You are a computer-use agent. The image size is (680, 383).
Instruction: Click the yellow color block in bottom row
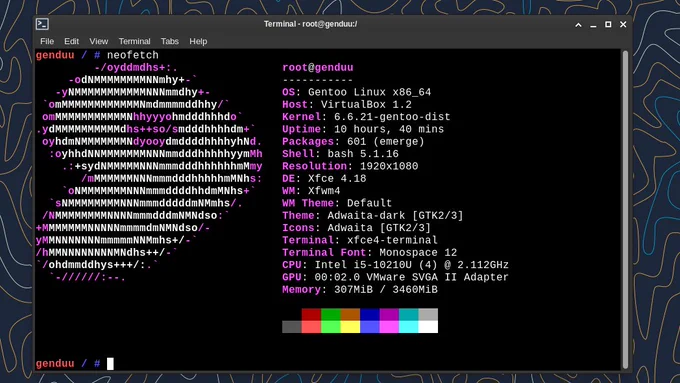[350, 327]
